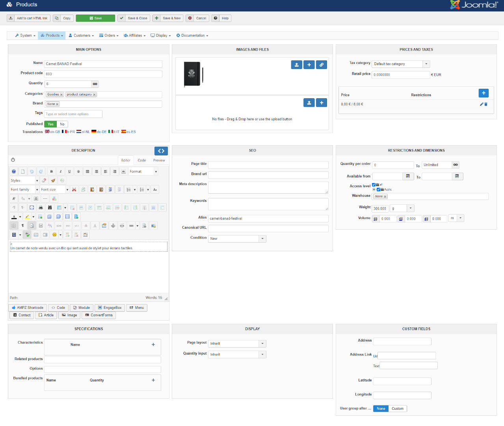Click the Bold button in the editor toolbar
The height and width of the screenshot is (426, 504).
[51, 172]
